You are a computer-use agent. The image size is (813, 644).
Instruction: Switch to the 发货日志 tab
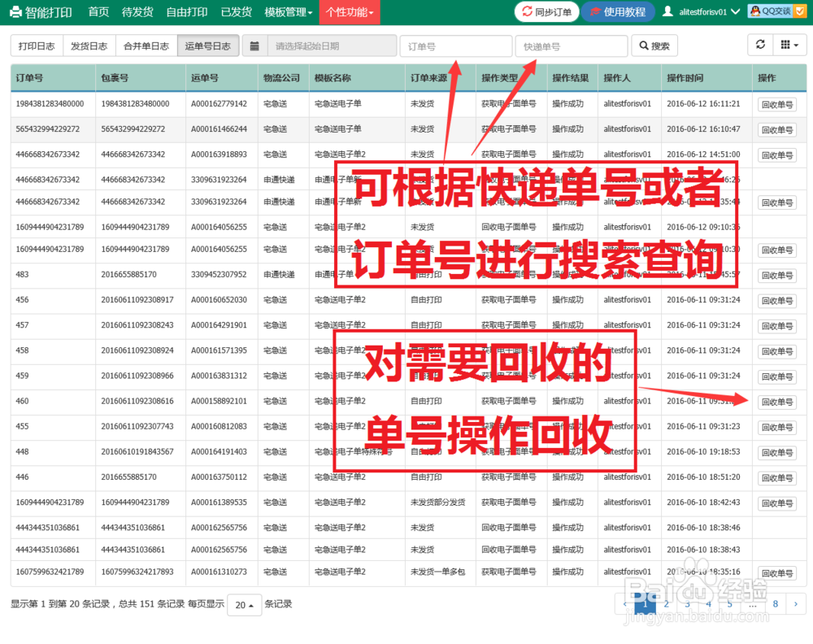[88, 46]
